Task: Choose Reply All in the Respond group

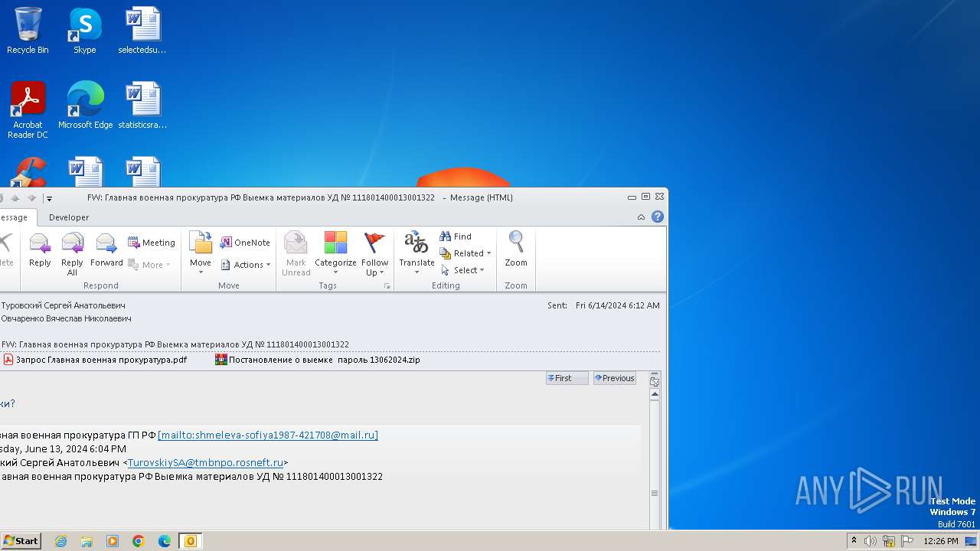Action: [x=72, y=253]
